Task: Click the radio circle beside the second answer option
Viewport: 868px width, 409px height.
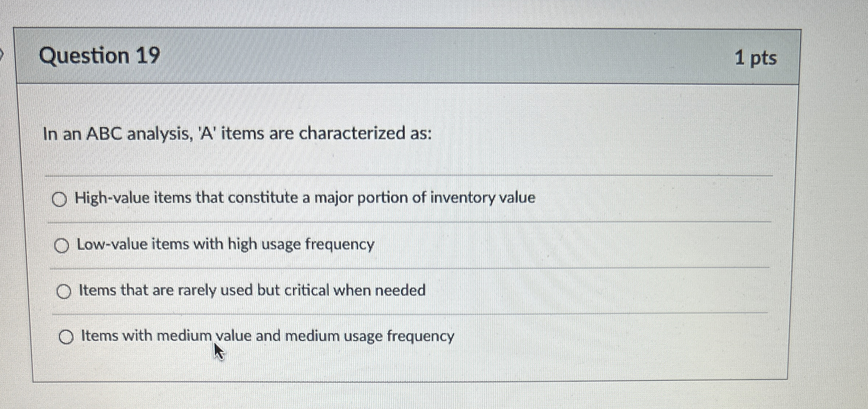Action: click(x=62, y=245)
